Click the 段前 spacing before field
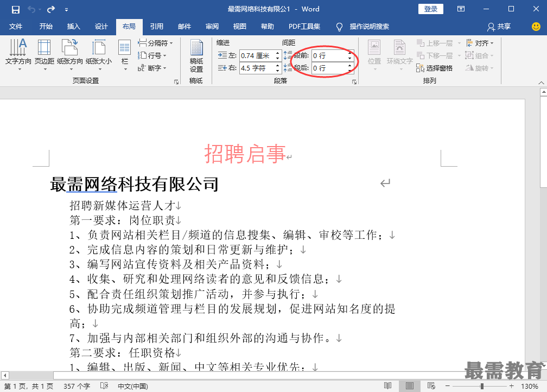 (329, 55)
